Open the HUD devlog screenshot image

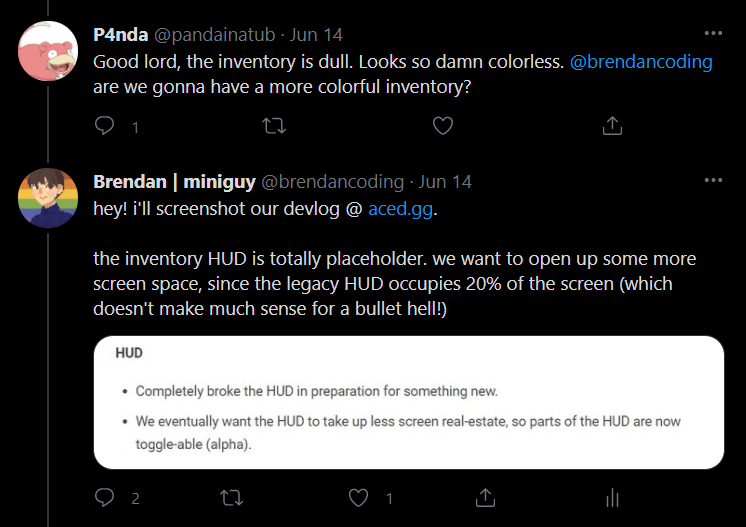click(x=408, y=402)
